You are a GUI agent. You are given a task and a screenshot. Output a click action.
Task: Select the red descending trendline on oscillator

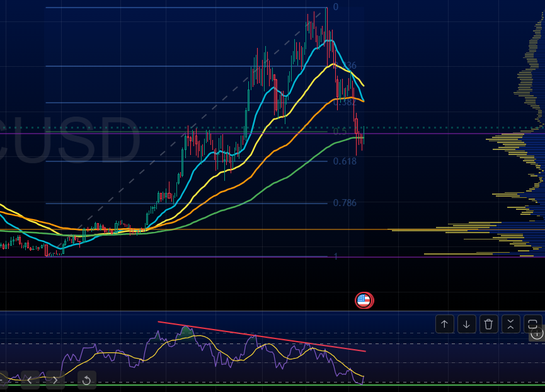point(261,337)
